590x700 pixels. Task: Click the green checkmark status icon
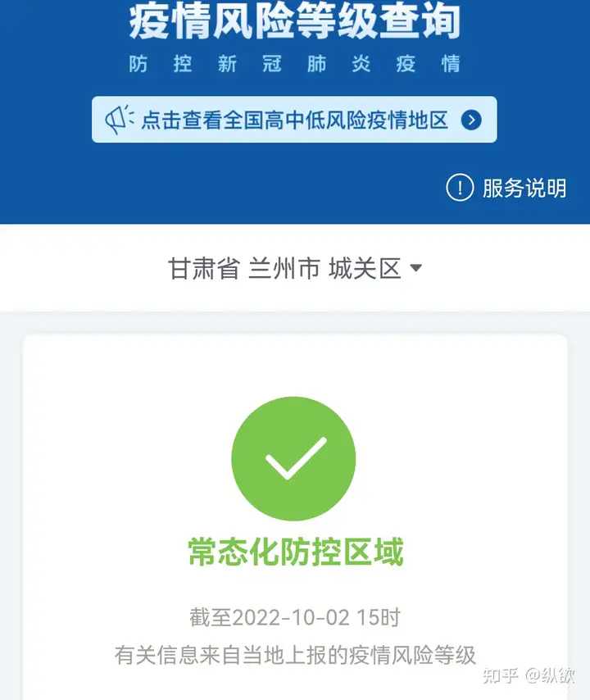[293, 458]
